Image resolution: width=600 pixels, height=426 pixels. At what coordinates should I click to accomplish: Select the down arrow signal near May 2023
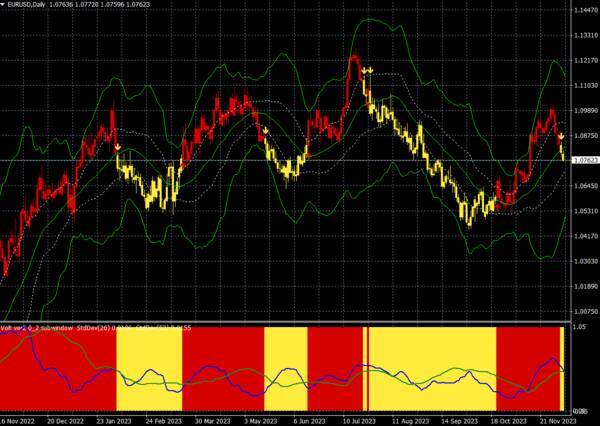266,130
